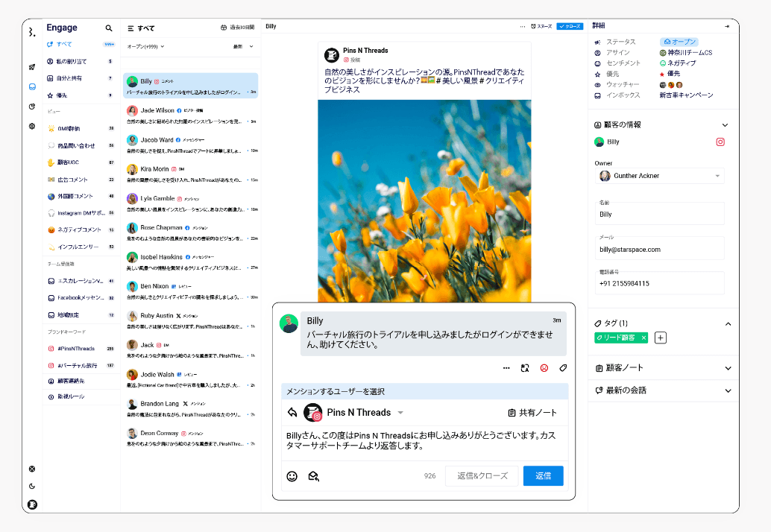Click the plus icon to add a tag
Viewport: 771px width, 532px height.
(x=660, y=338)
